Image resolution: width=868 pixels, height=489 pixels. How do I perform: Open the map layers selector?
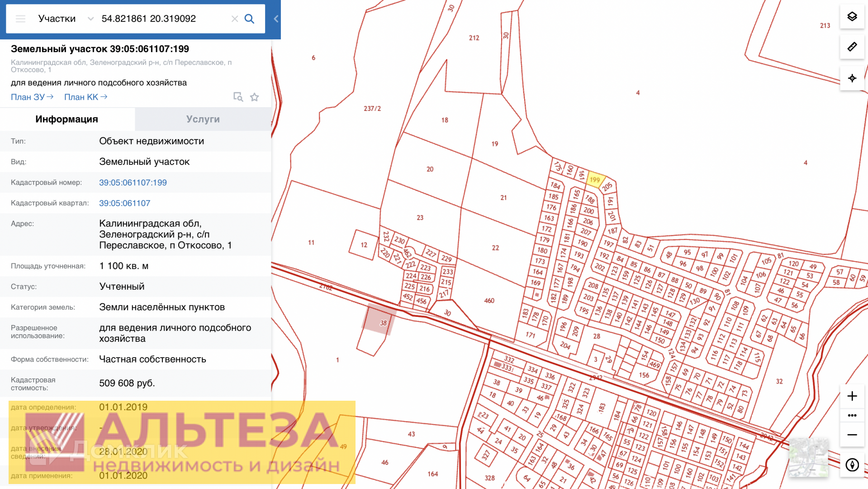(x=852, y=17)
